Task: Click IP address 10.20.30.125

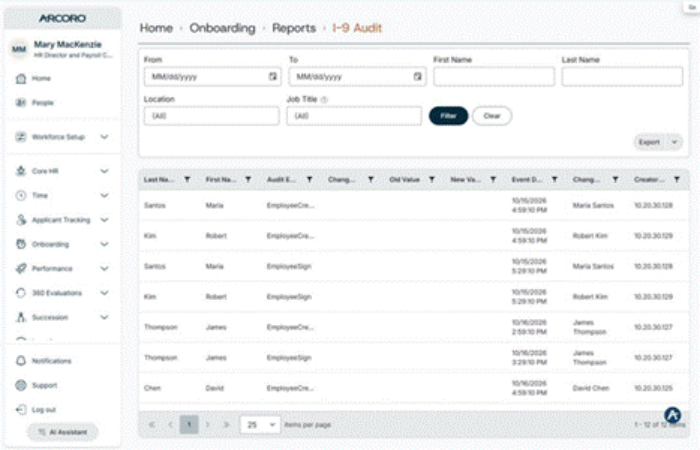Action: click(654, 388)
